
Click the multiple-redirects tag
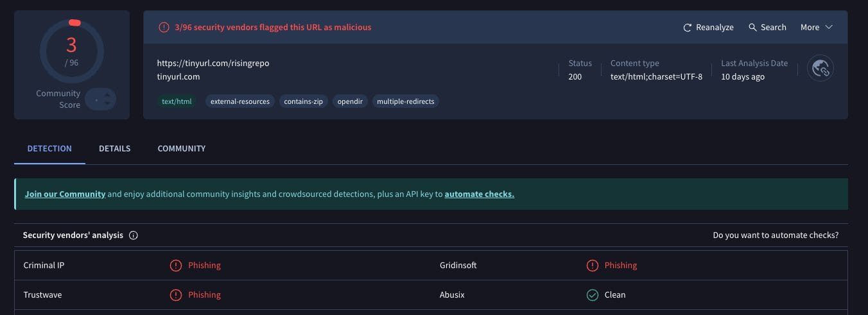pos(405,101)
